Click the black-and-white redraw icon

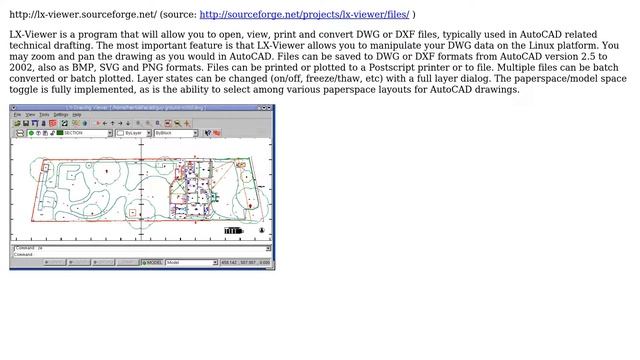point(64,123)
